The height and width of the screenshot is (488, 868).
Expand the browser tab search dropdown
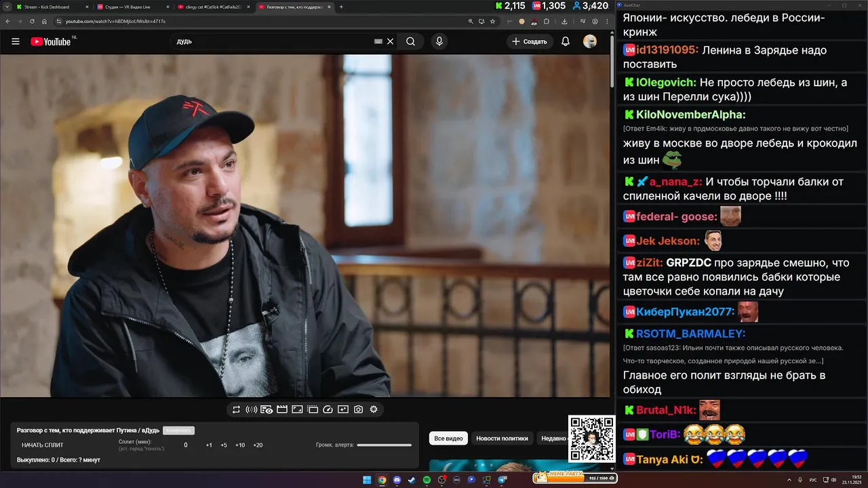pyautogui.click(x=6, y=7)
